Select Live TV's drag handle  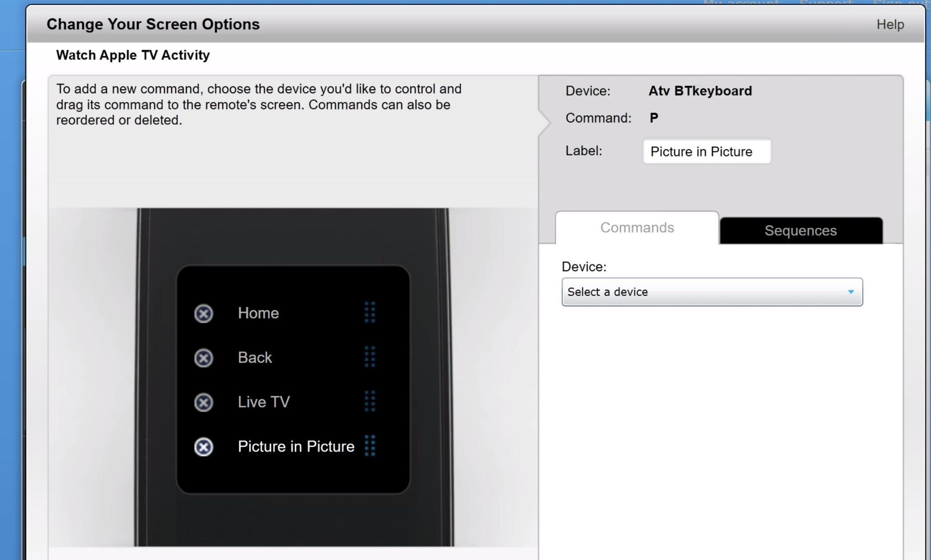click(x=370, y=402)
